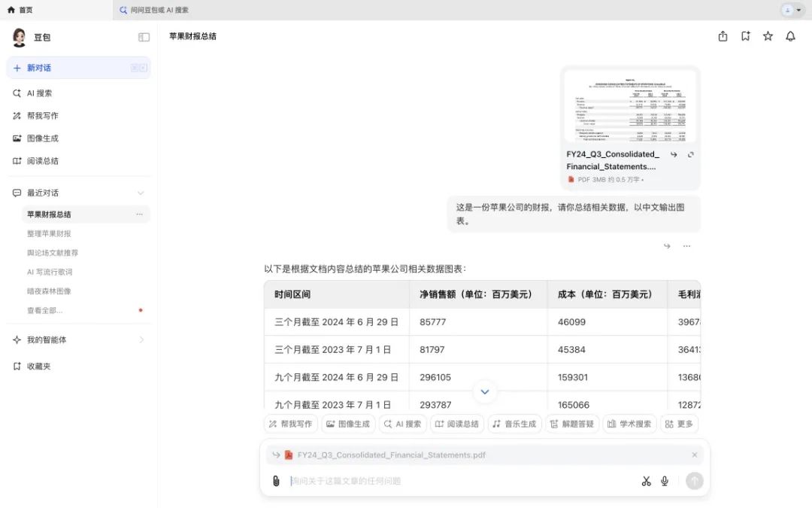Click the paperclip attachment icon
Screen dimensions: 812x508
[x=276, y=481]
